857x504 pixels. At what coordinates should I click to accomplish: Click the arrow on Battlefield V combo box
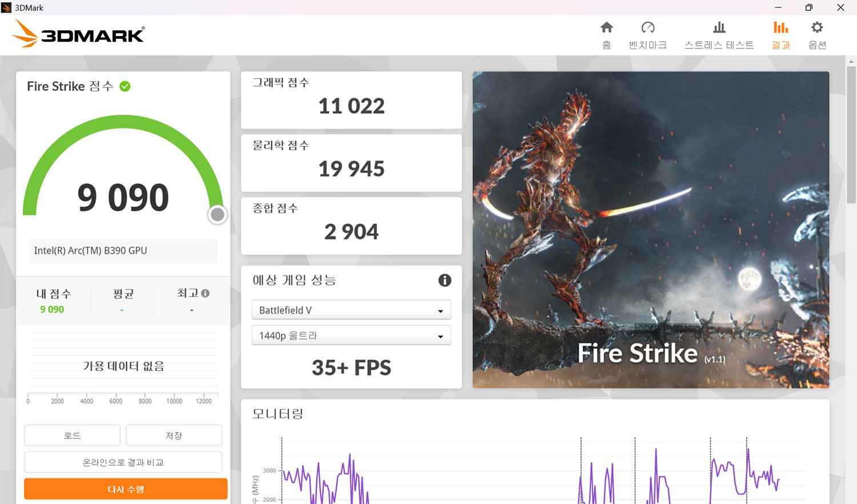(440, 311)
